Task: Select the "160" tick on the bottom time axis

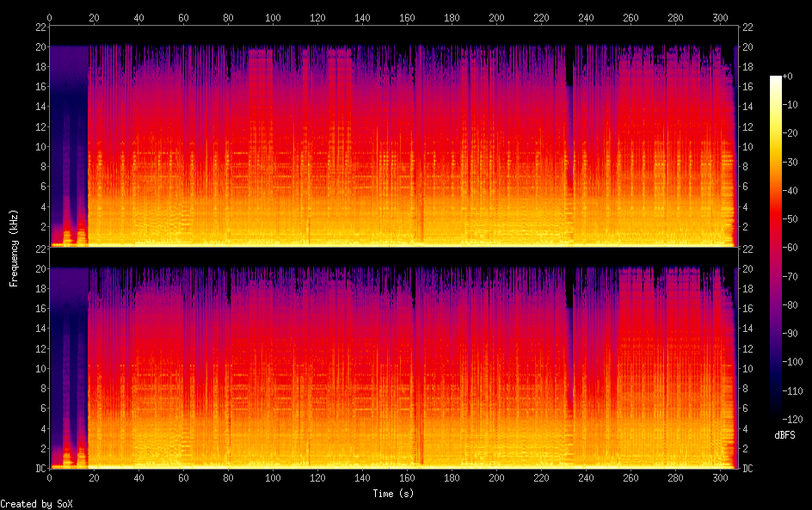Action: pyautogui.click(x=407, y=478)
